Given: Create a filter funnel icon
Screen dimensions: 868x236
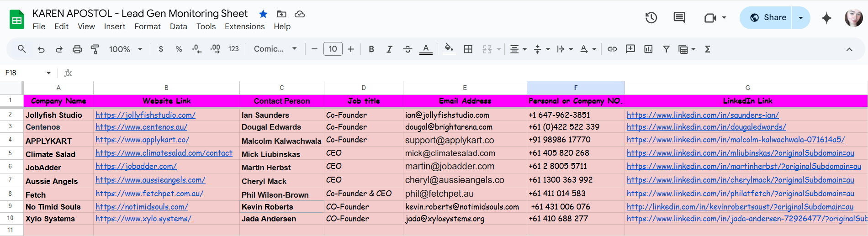Looking at the screenshot, I should click(667, 49).
